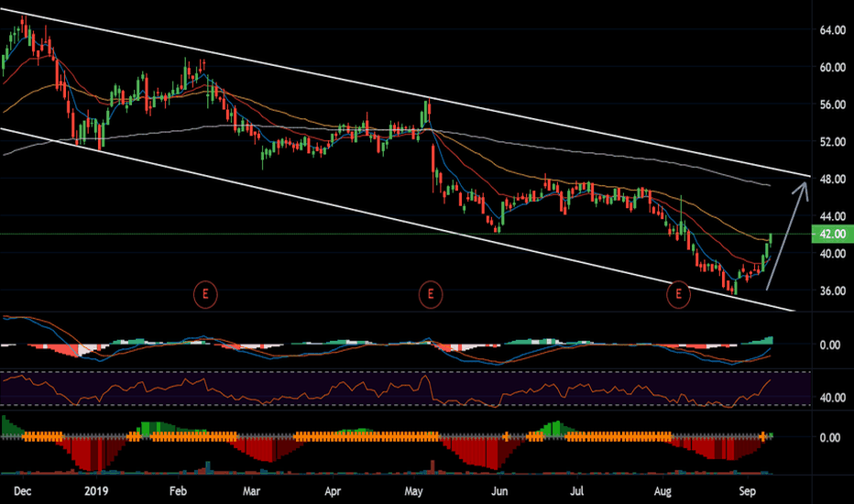Click the 40.00 price axis label
Screen dimensions: 854x504
point(833,253)
